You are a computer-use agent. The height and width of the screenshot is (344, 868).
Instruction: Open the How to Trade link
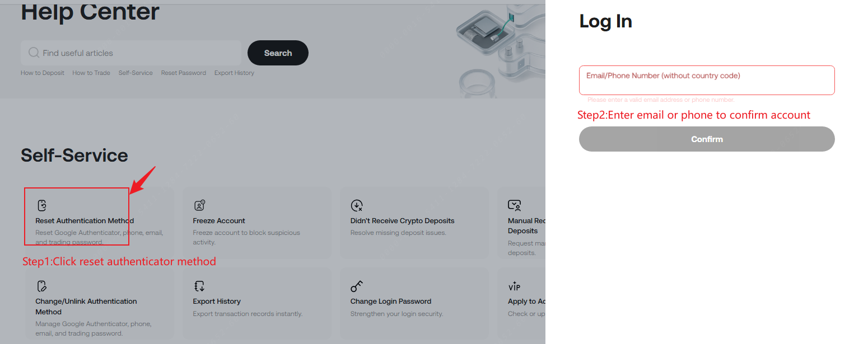[91, 73]
